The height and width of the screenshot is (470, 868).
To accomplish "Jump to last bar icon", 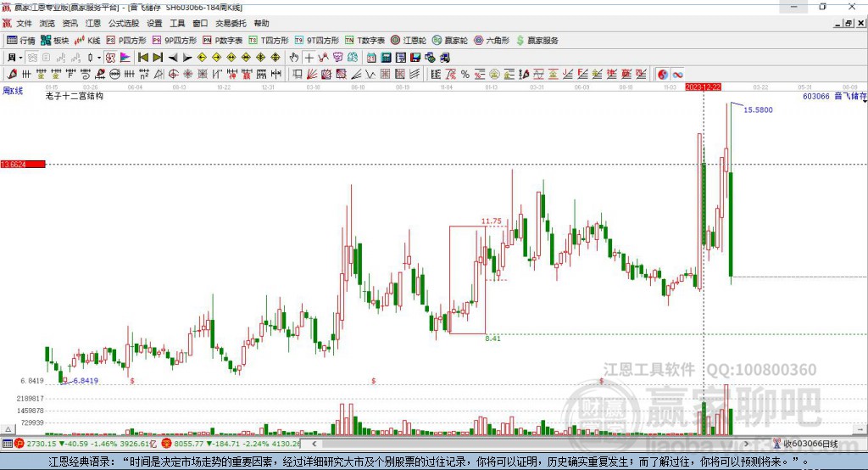I will [x=158, y=58].
